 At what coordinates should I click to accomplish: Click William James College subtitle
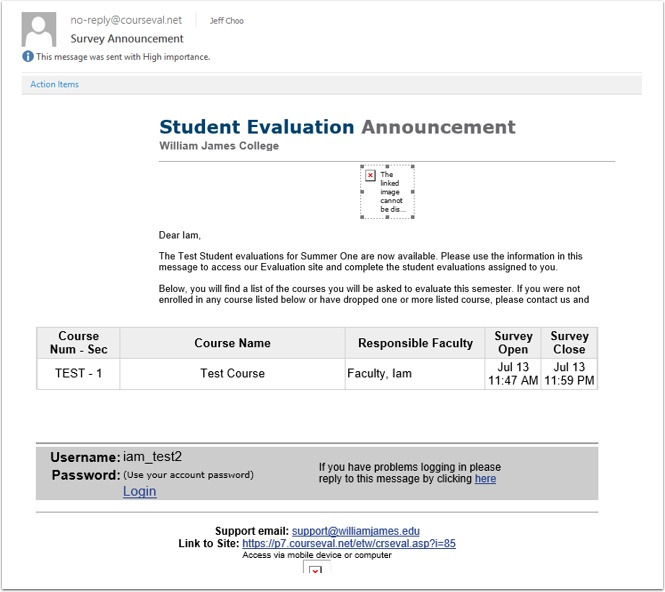[219, 145]
